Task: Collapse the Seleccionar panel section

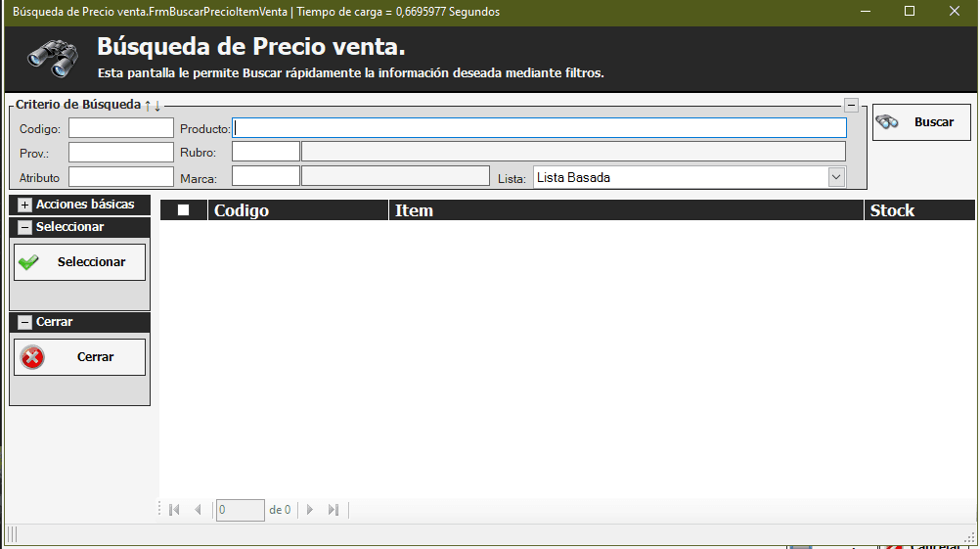Action: pyautogui.click(x=24, y=227)
